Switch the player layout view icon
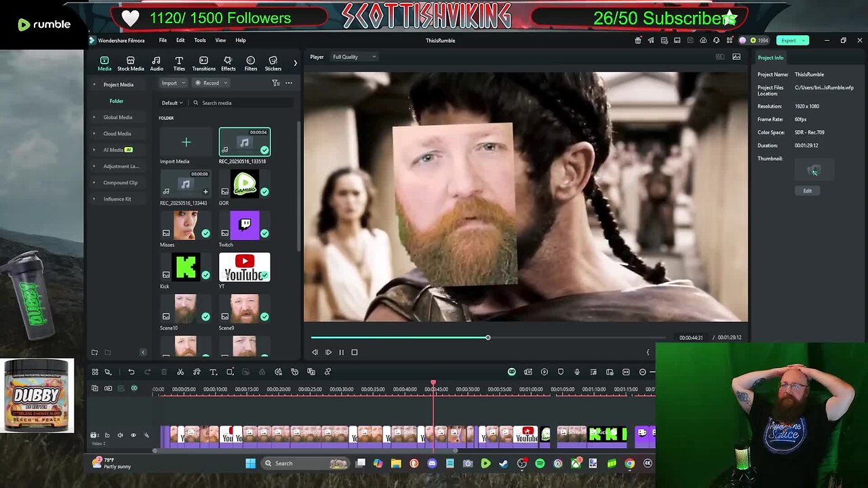 720,57
